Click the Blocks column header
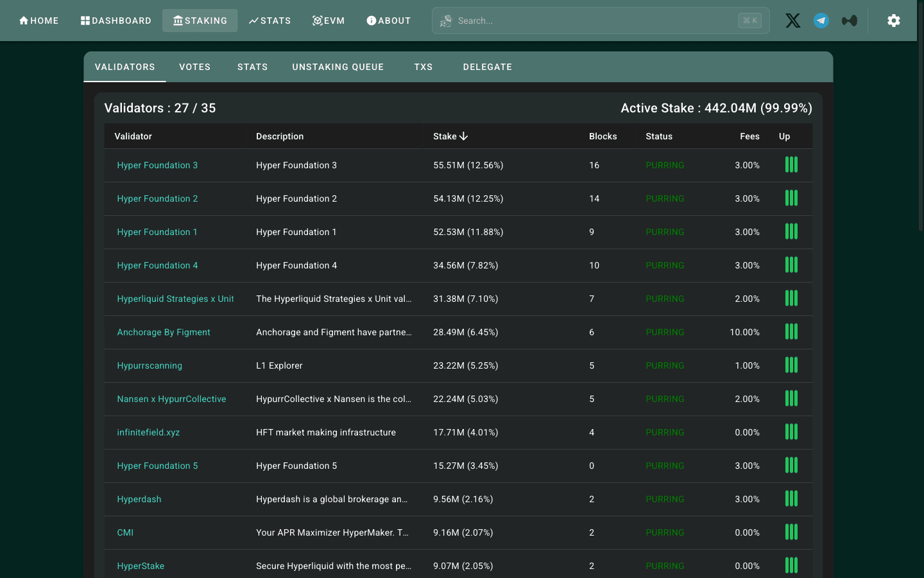924x578 pixels. tap(603, 136)
